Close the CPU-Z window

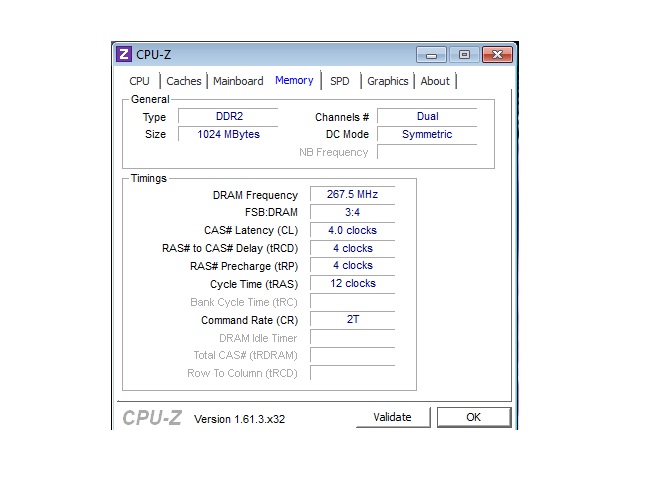tap(497, 55)
